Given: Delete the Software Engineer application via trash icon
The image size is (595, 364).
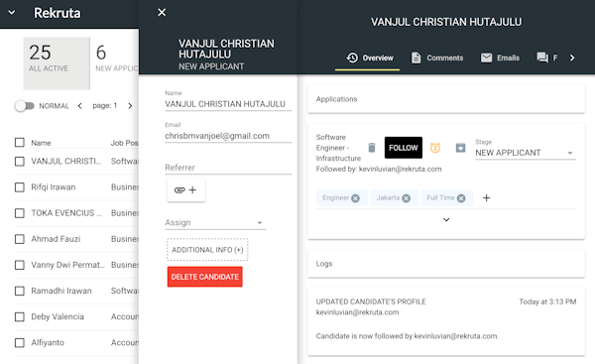Looking at the screenshot, I should (372, 148).
